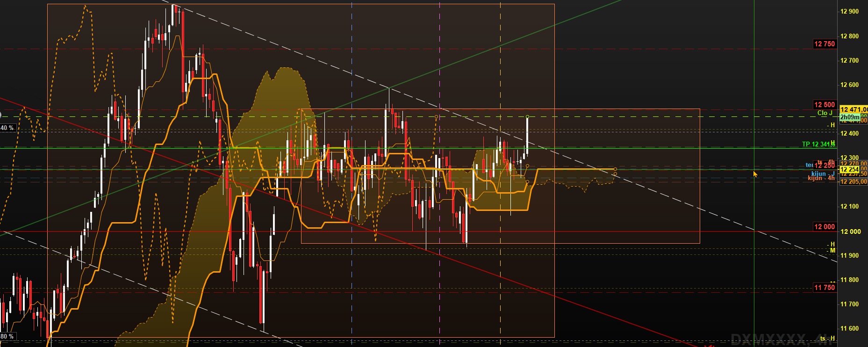Image resolution: width=868 pixels, height=347 pixels.
Task: Select the - M level label
Action: click(831, 251)
